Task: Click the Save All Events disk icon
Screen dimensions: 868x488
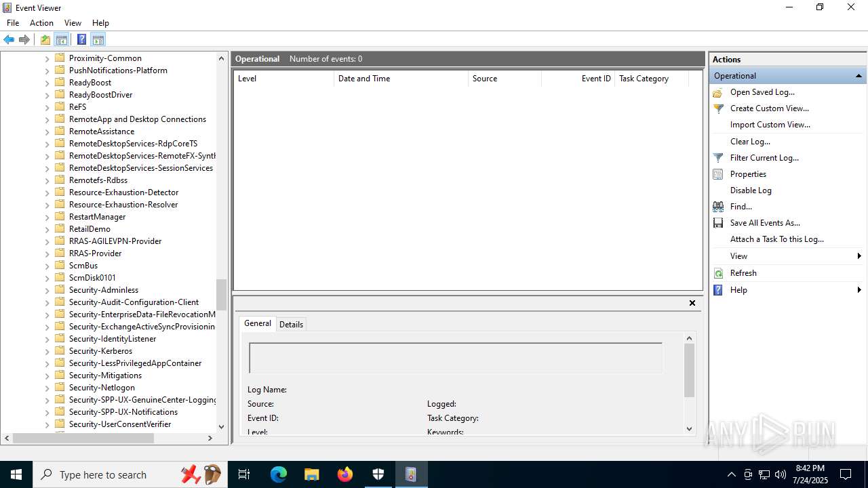Action: [718, 223]
